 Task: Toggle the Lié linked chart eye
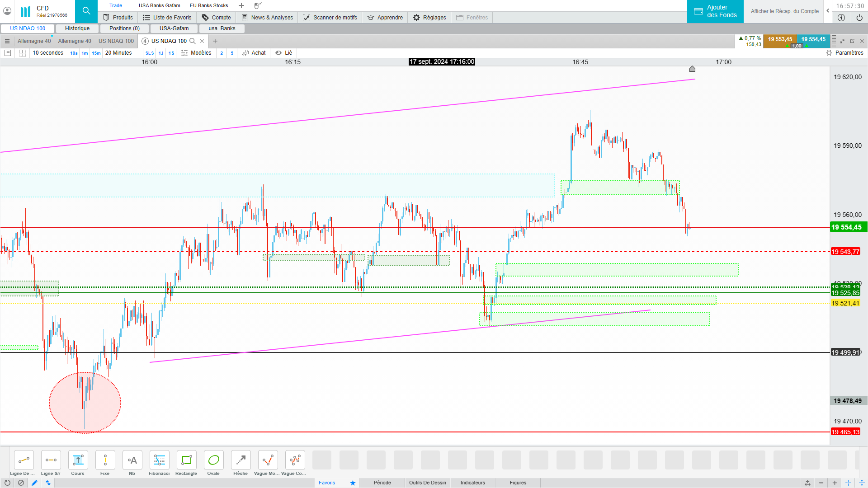point(278,53)
